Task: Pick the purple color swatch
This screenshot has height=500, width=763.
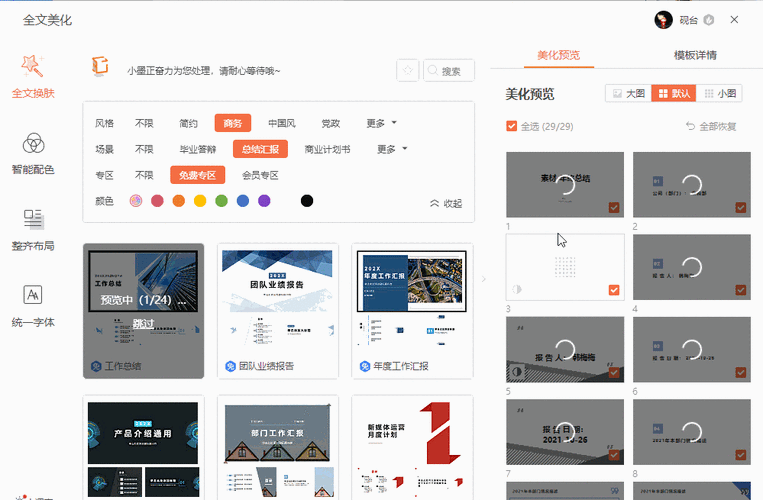Action: (264, 201)
